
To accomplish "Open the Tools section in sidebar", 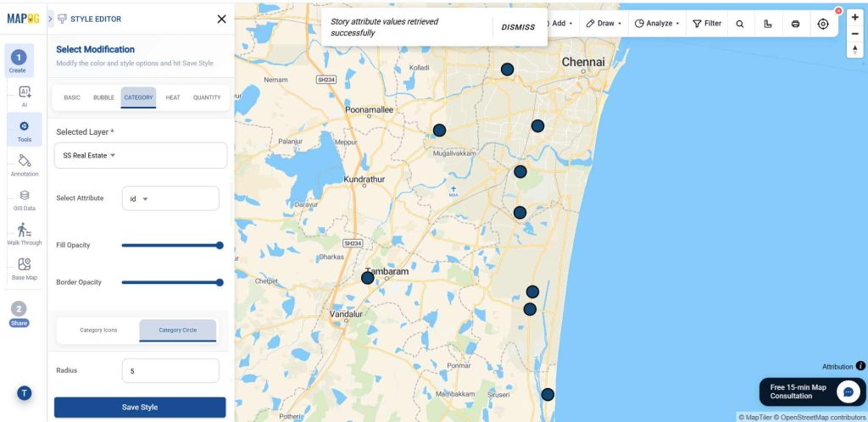I will click(x=25, y=130).
